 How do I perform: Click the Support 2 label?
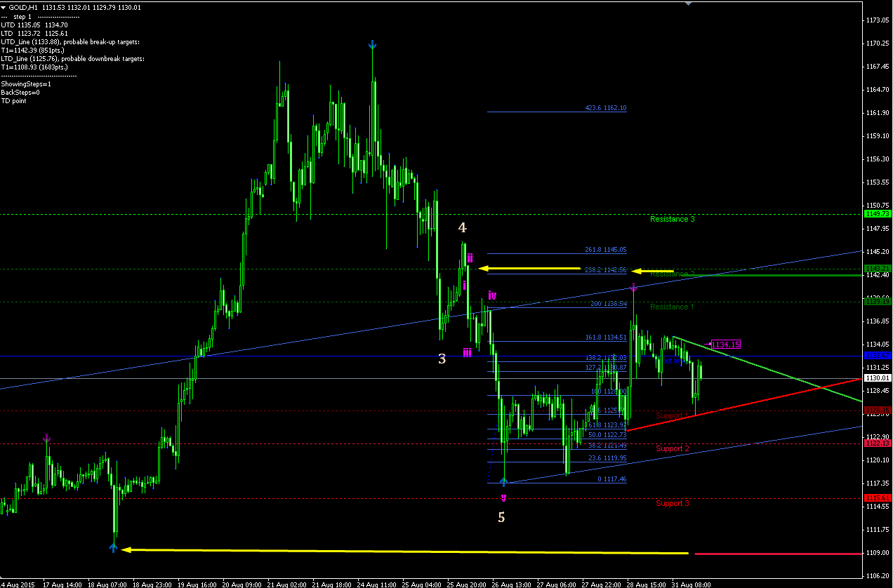point(673,448)
